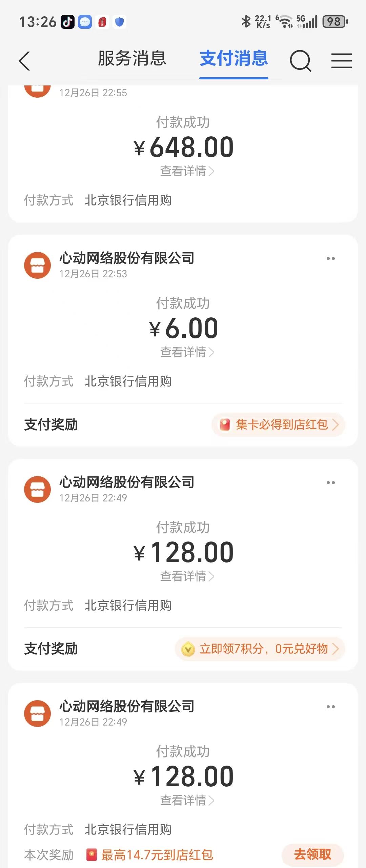Tap the battery indicator in status bar
The height and width of the screenshot is (868, 366).
[x=335, y=22]
